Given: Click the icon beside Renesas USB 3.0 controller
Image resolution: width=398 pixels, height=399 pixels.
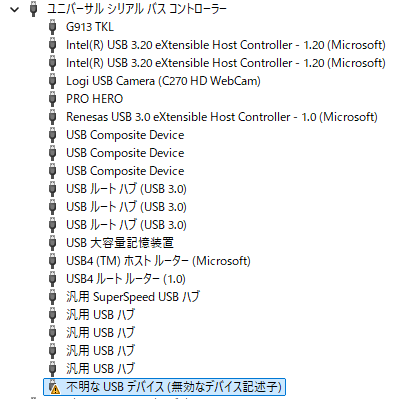Looking at the screenshot, I should click(52, 117).
